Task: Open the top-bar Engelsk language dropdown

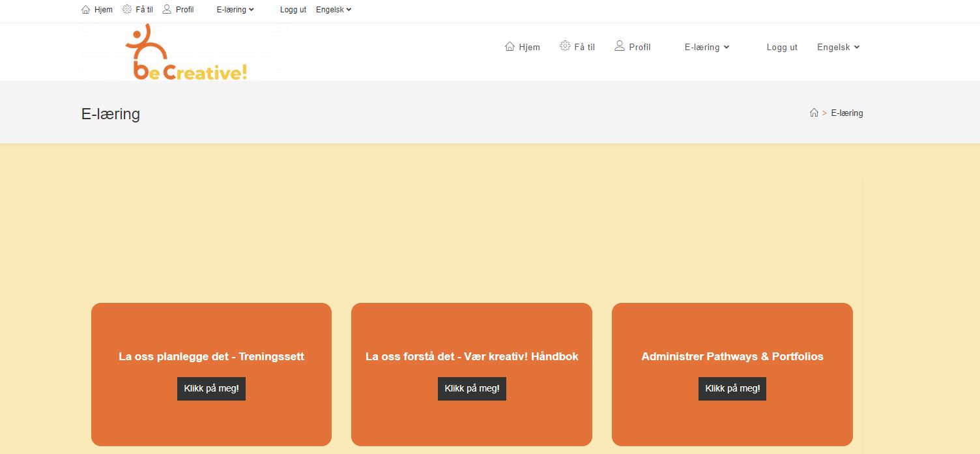Action: point(334,10)
